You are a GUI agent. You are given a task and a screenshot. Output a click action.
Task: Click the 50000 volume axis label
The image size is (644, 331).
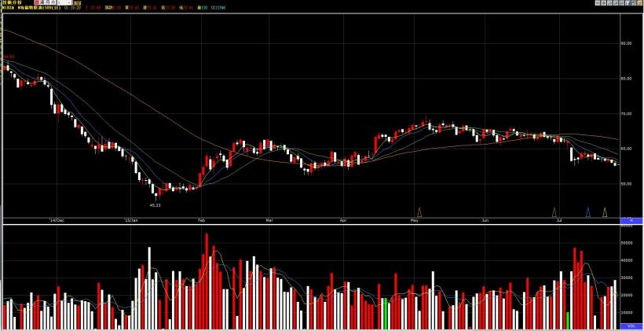(x=628, y=243)
